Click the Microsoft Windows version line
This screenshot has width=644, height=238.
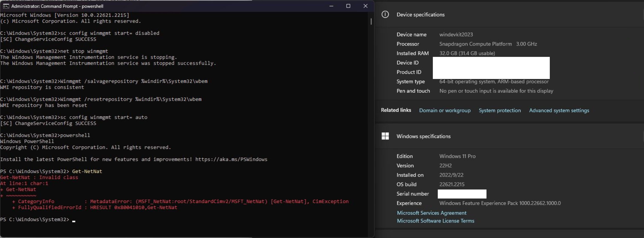point(65,15)
